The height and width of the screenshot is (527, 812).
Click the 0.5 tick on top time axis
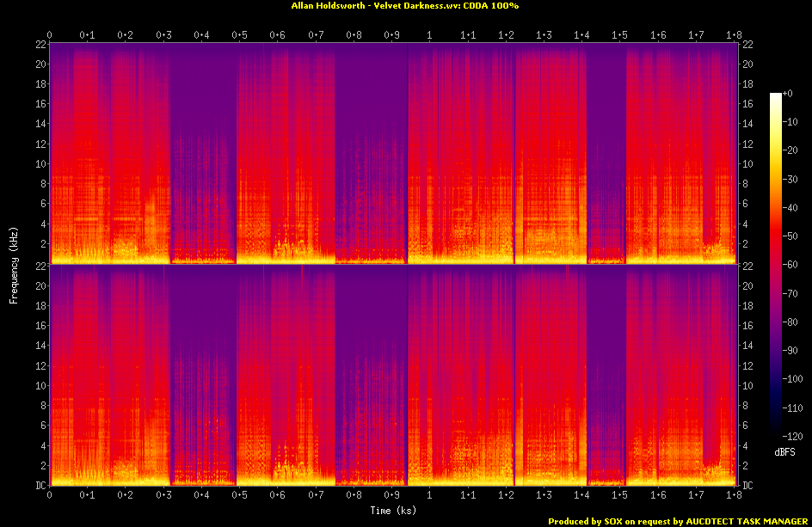click(x=239, y=34)
